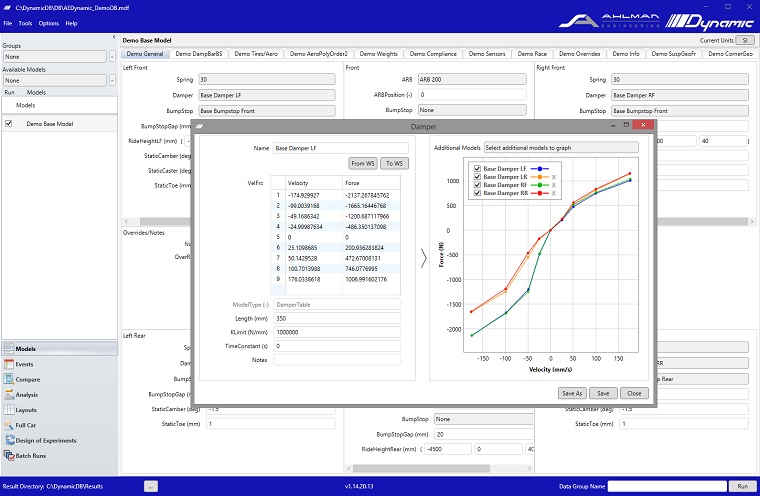
Task: Uncheck the Demo Base Model run checkbox
Action: [9, 124]
